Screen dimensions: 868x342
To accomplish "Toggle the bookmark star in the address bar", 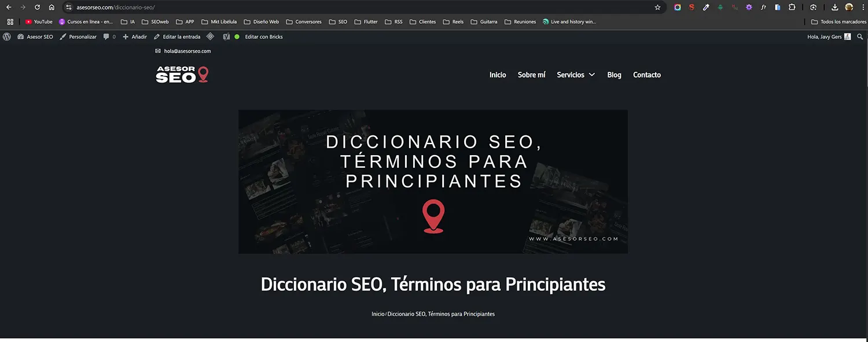I will [x=657, y=7].
